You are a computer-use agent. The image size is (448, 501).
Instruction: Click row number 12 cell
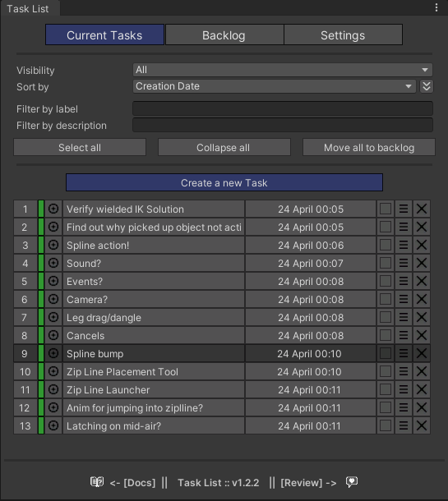pos(25,407)
